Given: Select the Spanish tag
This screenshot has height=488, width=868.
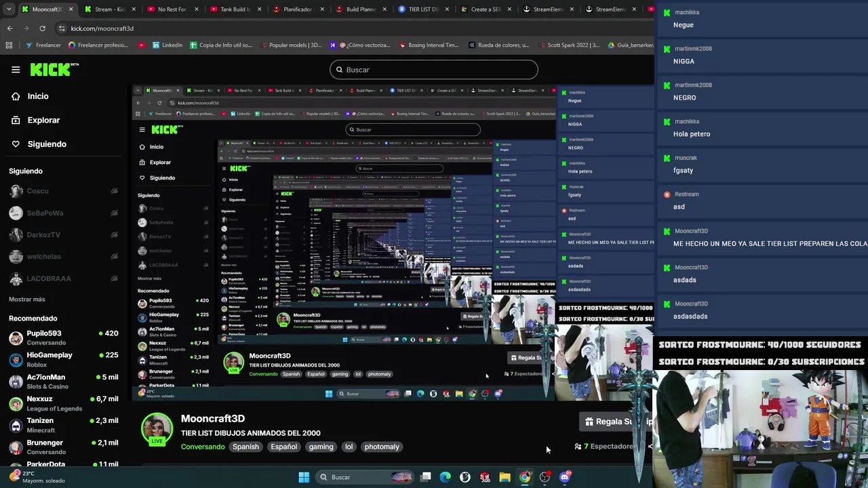Looking at the screenshot, I should [x=245, y=447].
